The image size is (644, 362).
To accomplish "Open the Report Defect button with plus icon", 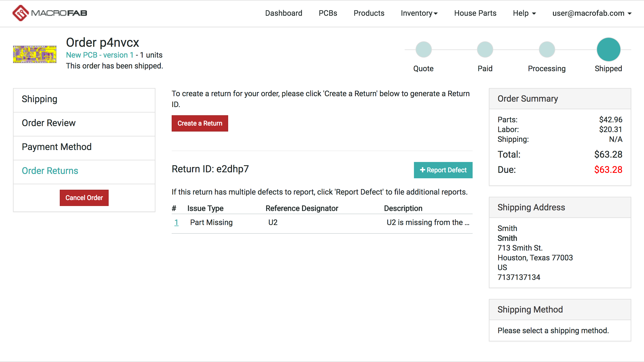I will 443,170.
